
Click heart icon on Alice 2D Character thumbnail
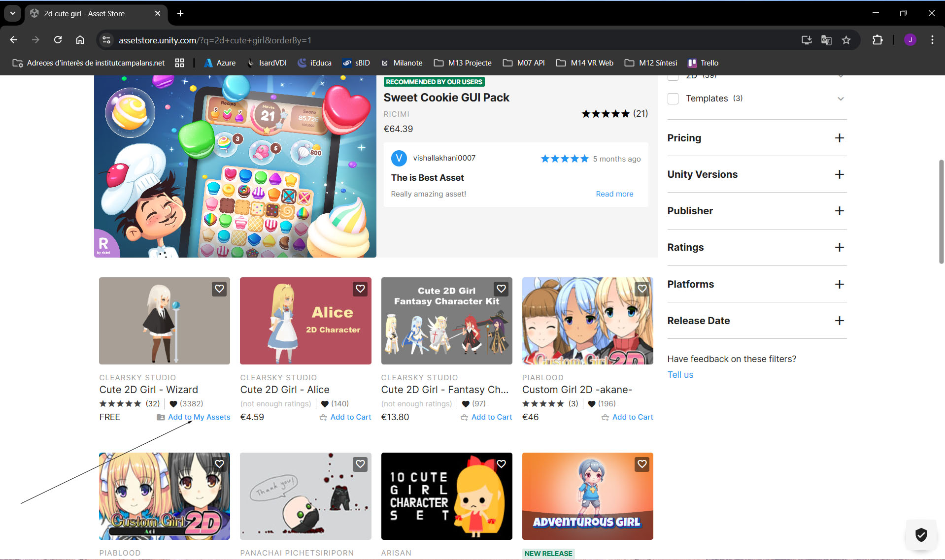360,289
